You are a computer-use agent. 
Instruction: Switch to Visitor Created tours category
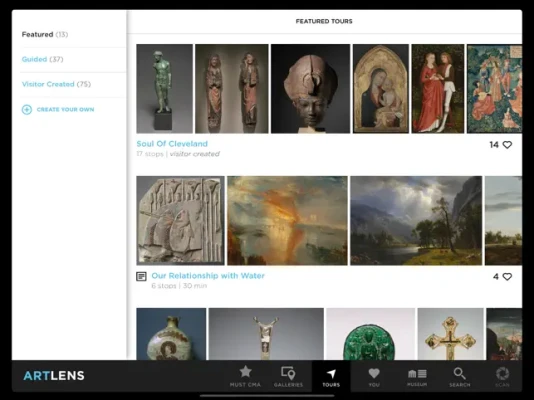[56, 84]
